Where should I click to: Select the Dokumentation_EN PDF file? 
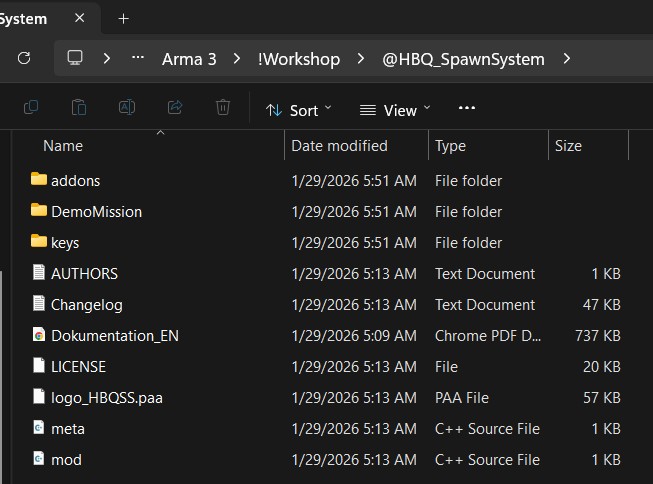[x=115, y=336]
